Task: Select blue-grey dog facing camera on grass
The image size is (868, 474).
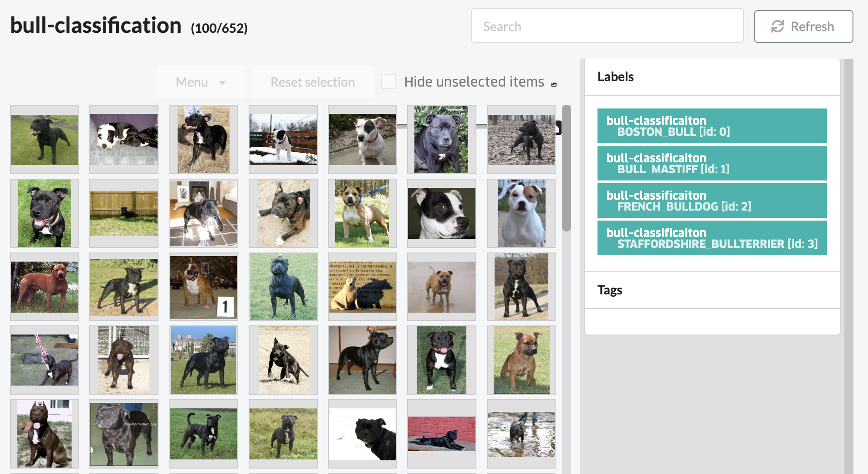Action: click(x=283, y=287)
